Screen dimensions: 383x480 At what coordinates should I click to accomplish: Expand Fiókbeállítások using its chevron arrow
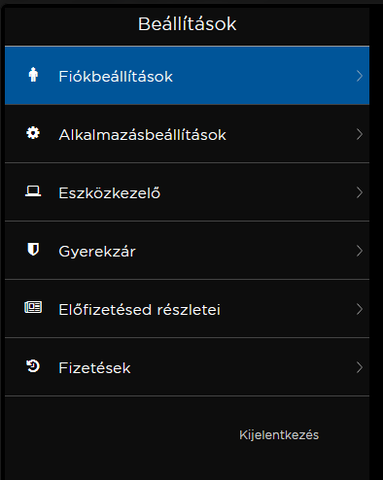pos(359,76)
